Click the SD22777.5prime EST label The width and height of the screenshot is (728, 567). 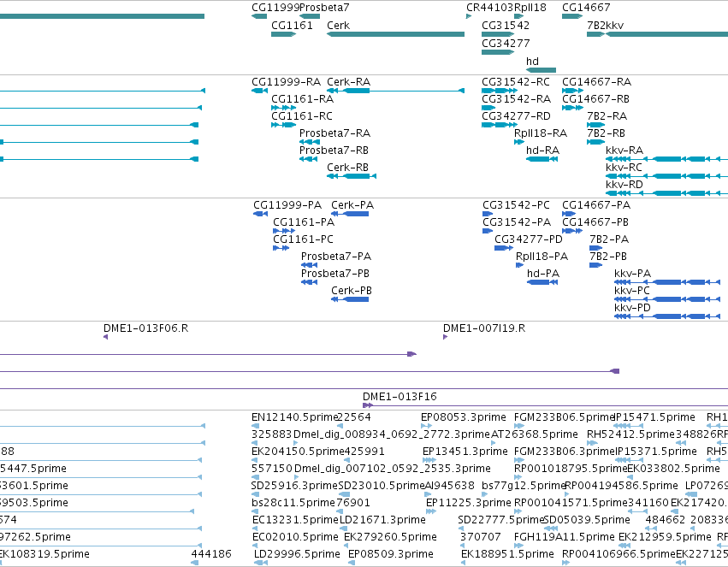tap(500, 520)
